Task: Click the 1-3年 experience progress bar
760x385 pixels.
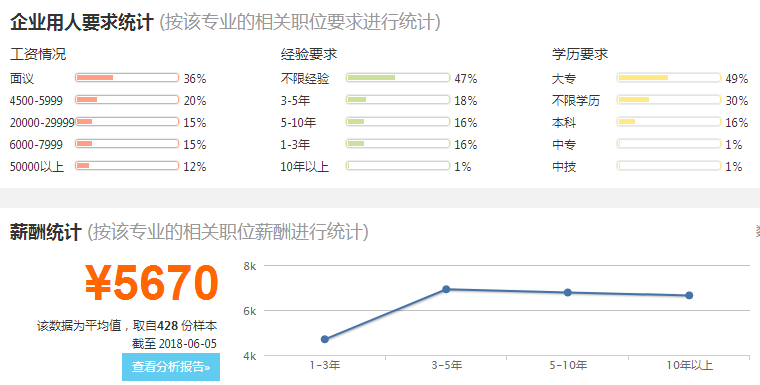Action: 398,144
